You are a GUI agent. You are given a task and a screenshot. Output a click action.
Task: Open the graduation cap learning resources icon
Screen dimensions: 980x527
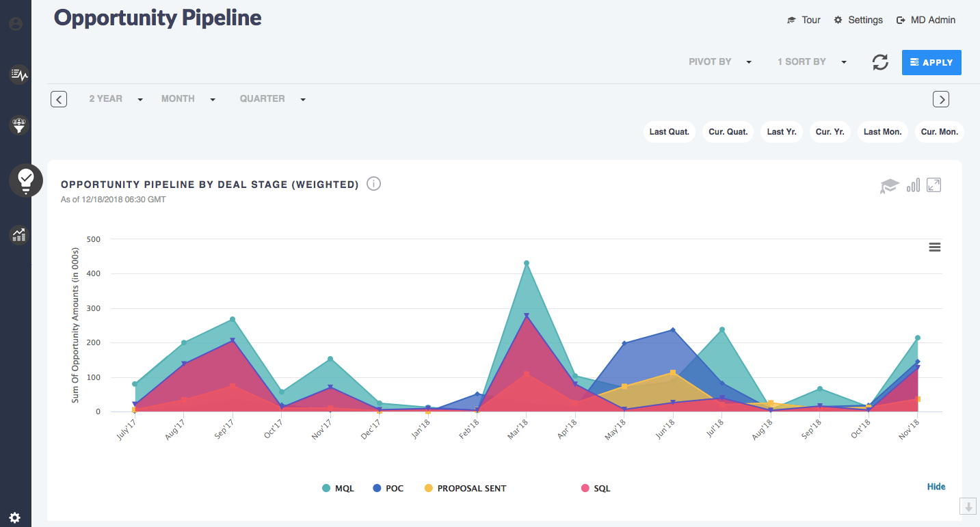889,185
